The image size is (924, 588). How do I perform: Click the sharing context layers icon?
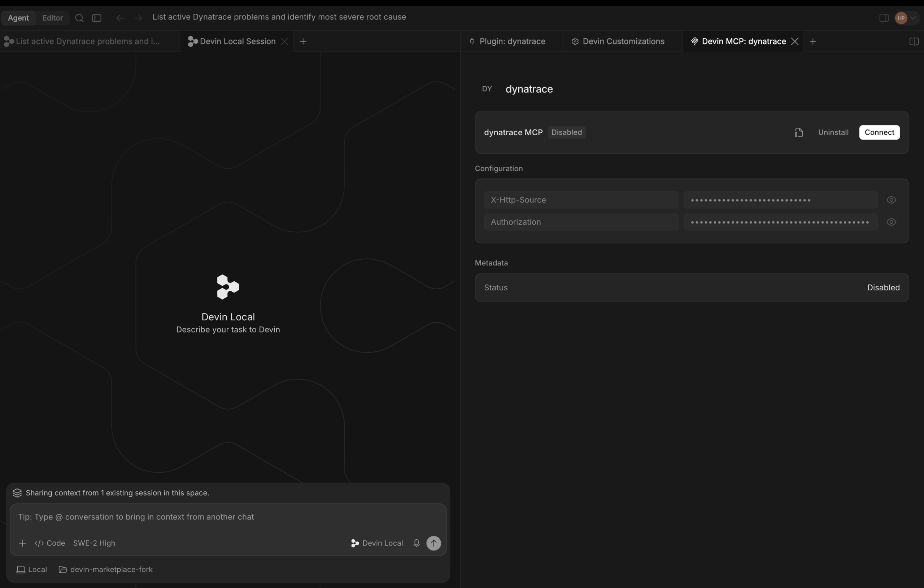17,493
